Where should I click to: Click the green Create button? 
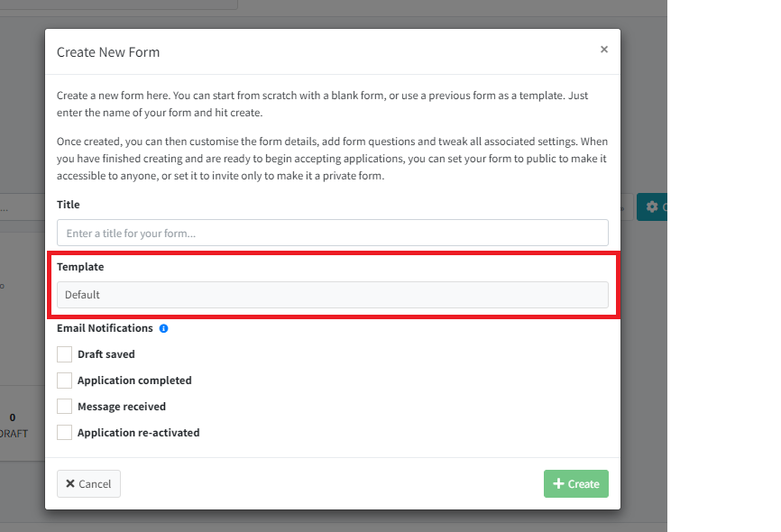(576, 483)
